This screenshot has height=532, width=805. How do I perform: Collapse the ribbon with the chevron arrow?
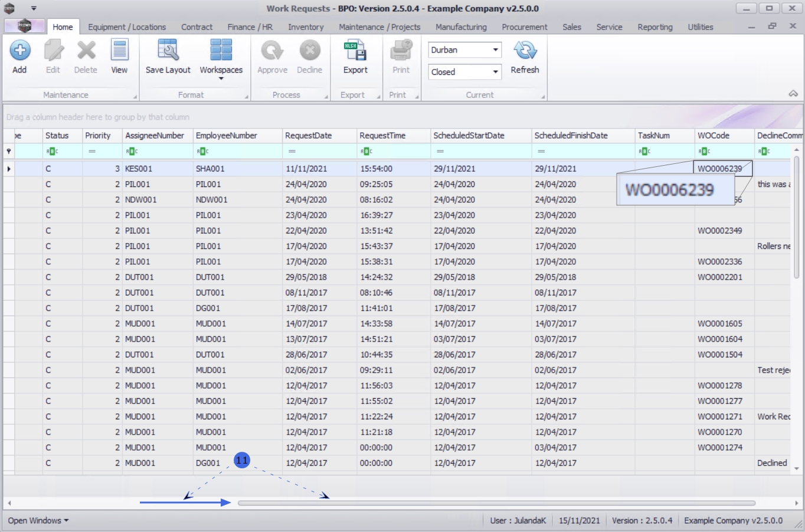tap(793, 94)
